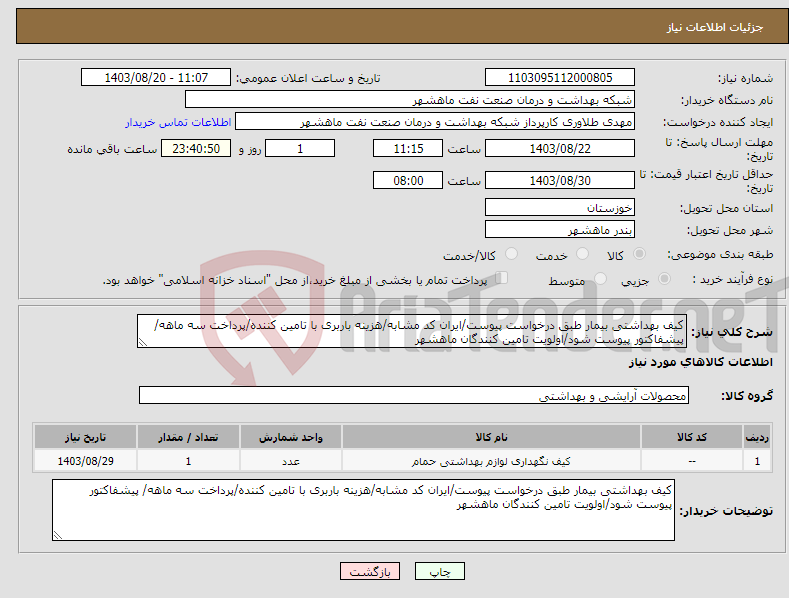789x598 pixels.
Task: Click the general need description text area
Action: 412,331
